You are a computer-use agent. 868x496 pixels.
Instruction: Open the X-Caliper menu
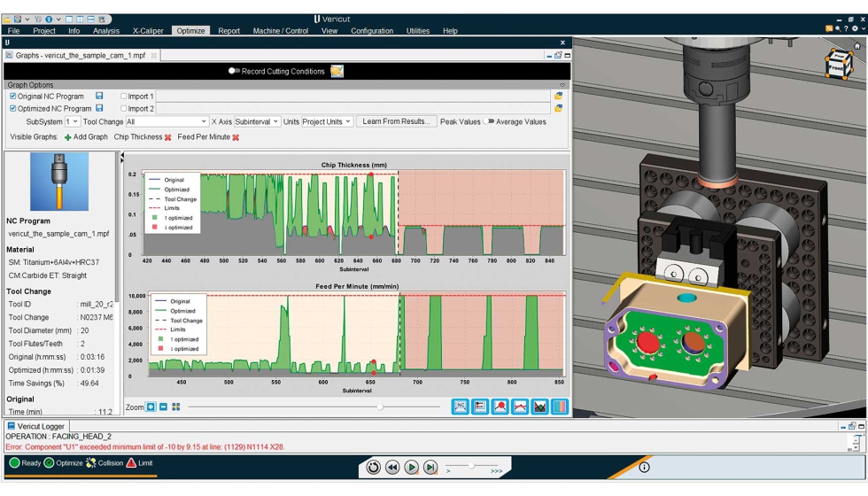pos(148,30)
